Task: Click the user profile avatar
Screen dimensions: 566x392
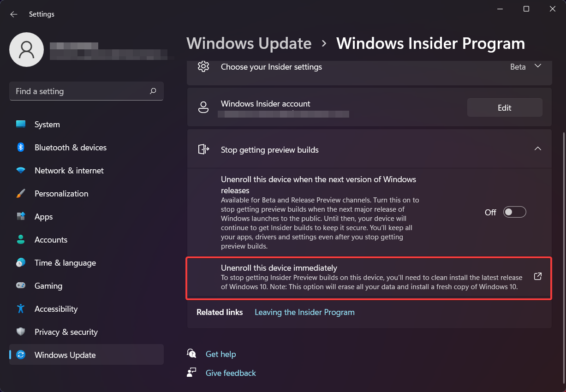Action: [27, 49]
